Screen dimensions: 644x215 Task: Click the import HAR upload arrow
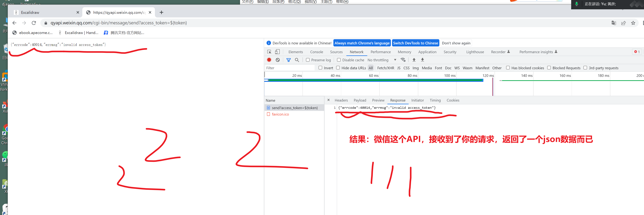click(414, 60)
